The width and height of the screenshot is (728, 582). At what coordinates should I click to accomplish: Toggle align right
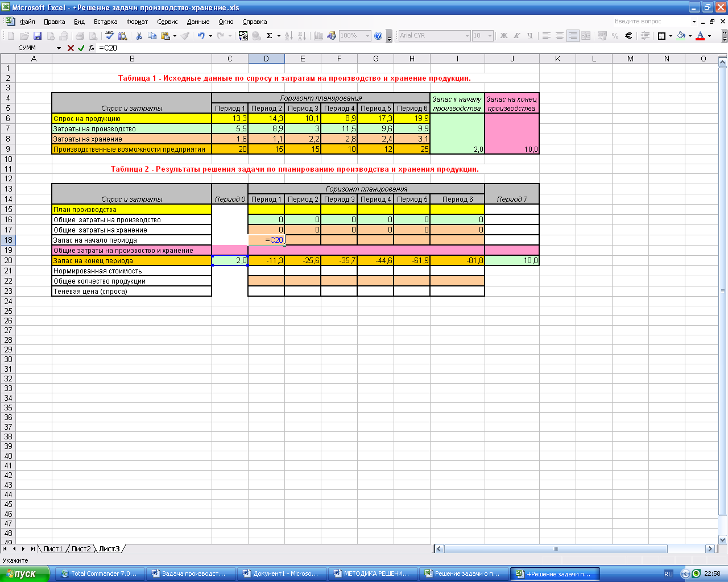pos(573,36)
